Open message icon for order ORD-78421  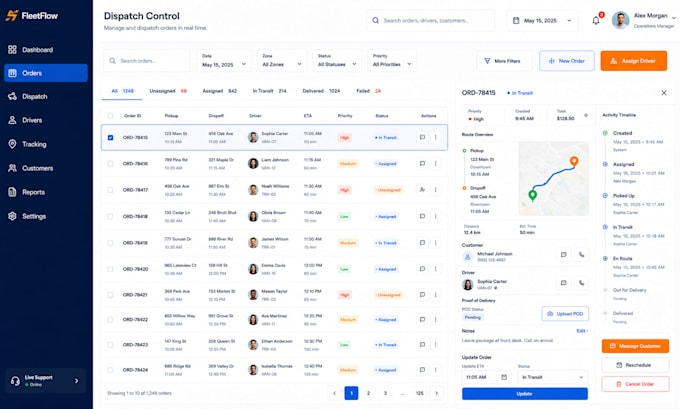click(422, 294)
